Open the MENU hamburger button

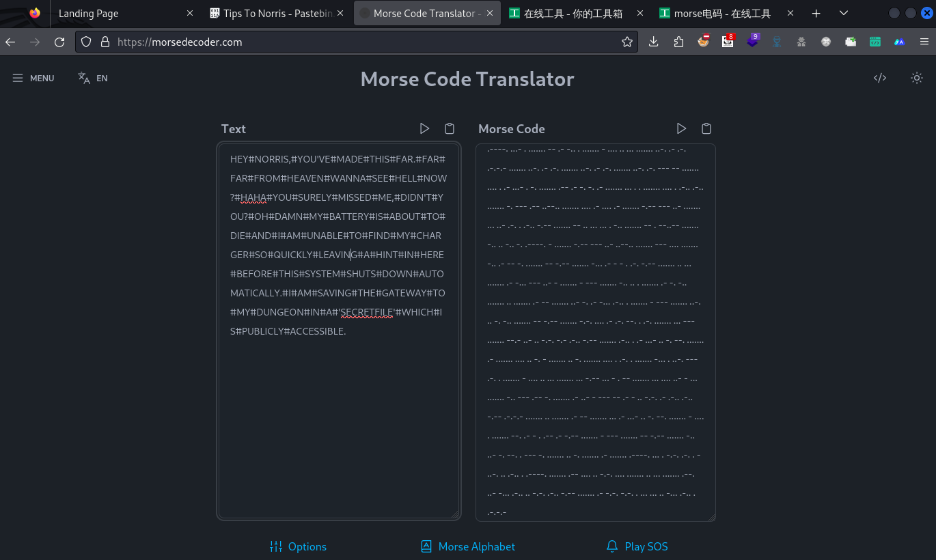[33, 79]
